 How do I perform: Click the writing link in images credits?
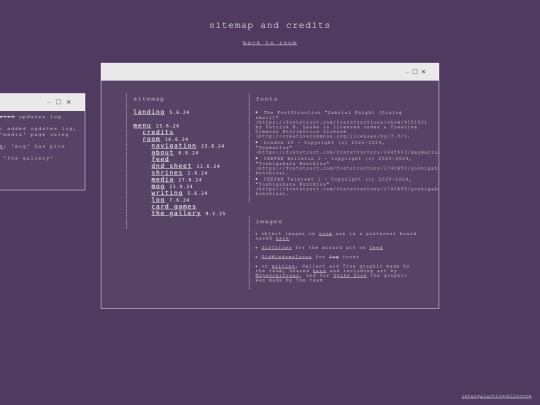click(x=283, y=266)
